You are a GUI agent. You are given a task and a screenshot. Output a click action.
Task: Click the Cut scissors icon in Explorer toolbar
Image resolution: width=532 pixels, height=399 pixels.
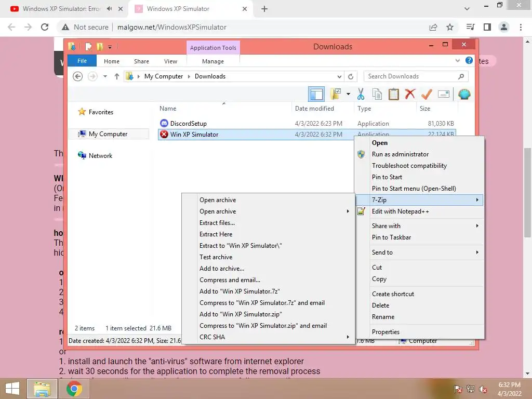pos(361,94)
